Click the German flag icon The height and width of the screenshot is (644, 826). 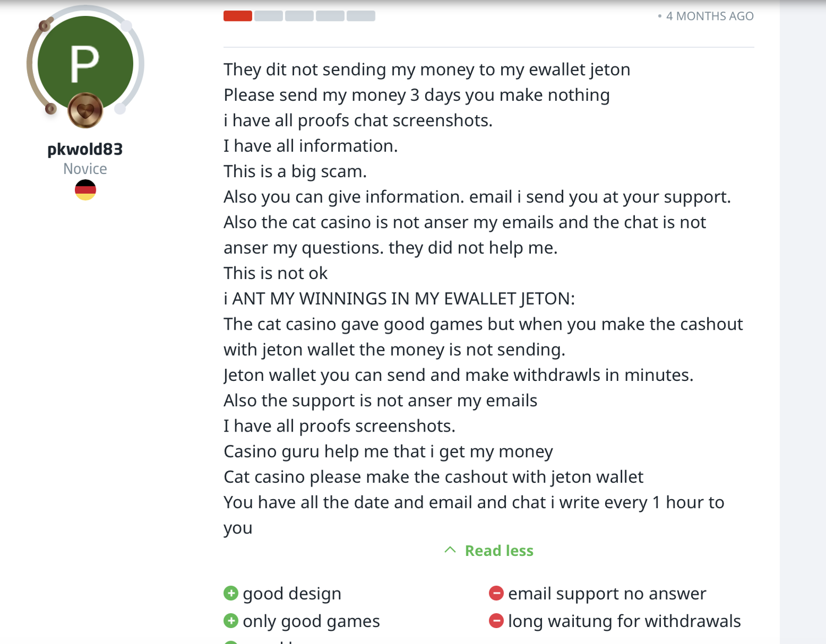pyautogui.click(x=85, y=190)
